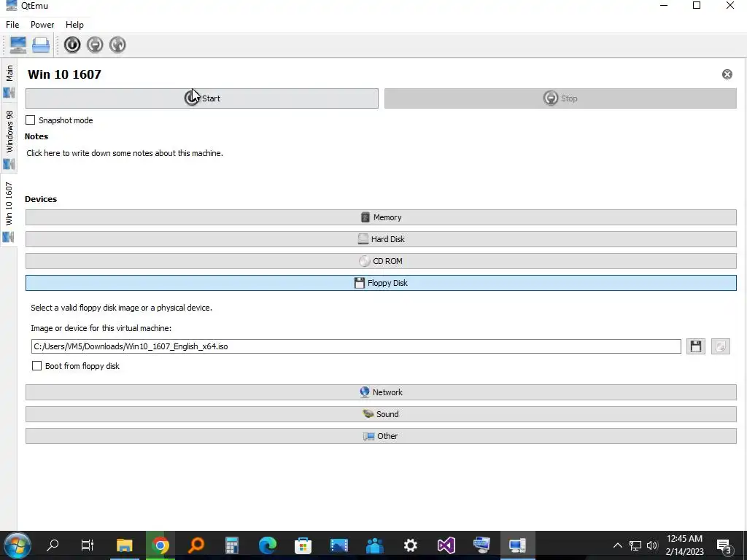Click the active QtEmu taskbar button

coord(517,545)
